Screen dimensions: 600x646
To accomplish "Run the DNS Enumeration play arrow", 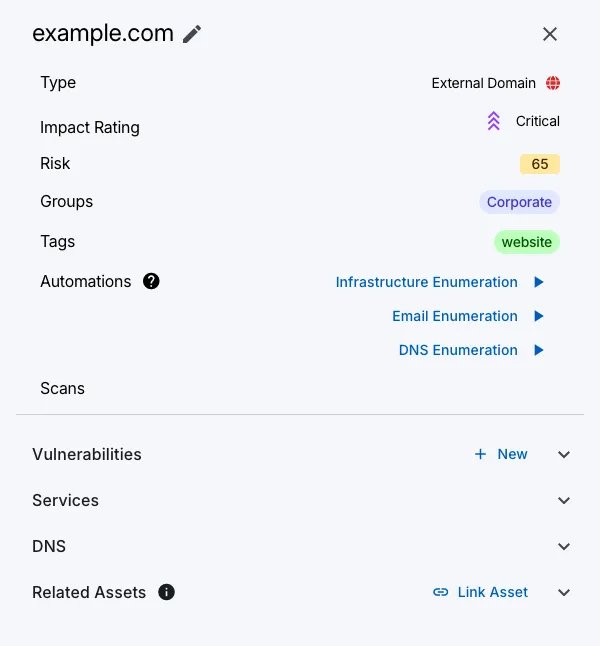I will [x=539, y=350].
